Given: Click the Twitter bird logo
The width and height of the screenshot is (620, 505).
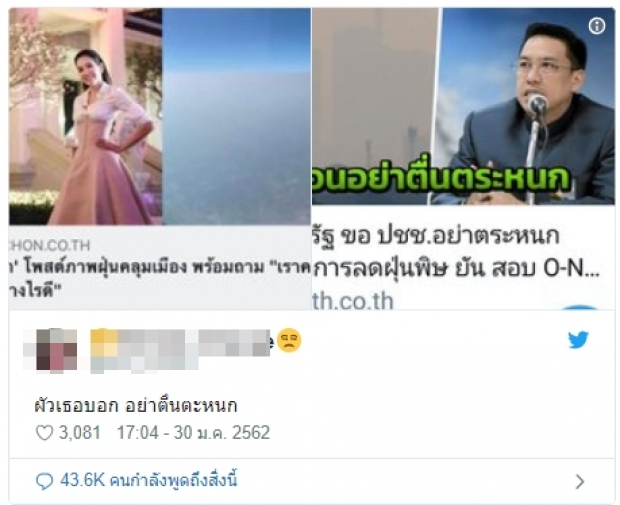Looking at the screenshot, I should point(578,340).
